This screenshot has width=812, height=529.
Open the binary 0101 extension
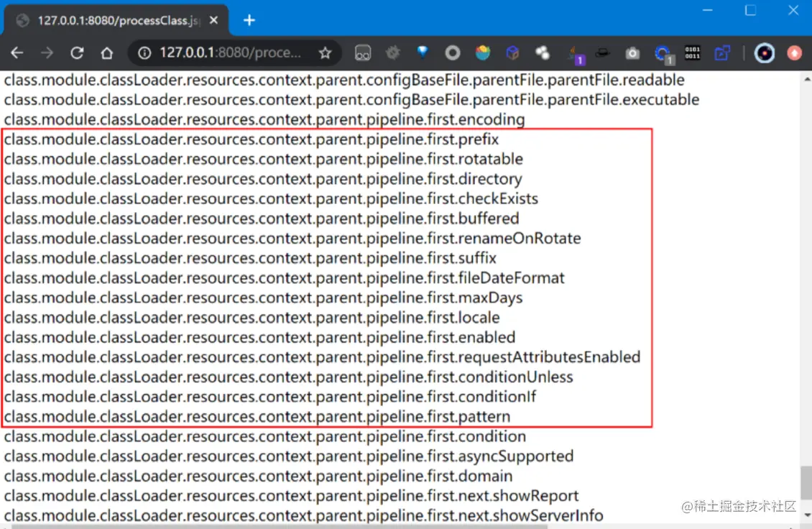693,53
